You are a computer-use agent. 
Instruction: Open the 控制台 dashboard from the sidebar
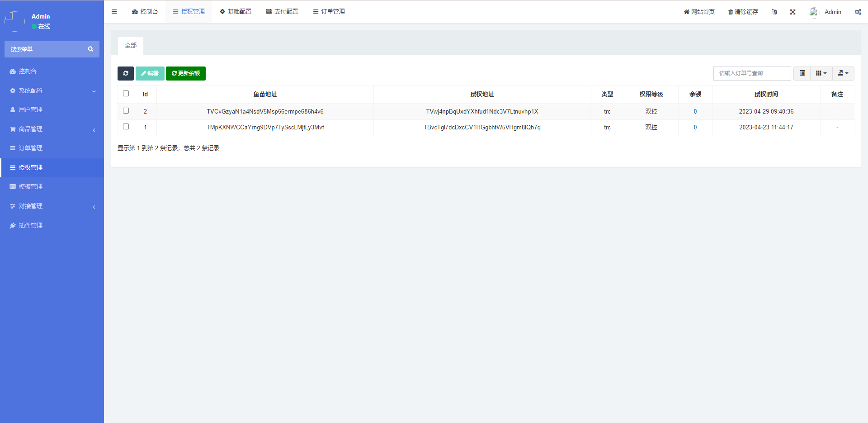27,71
